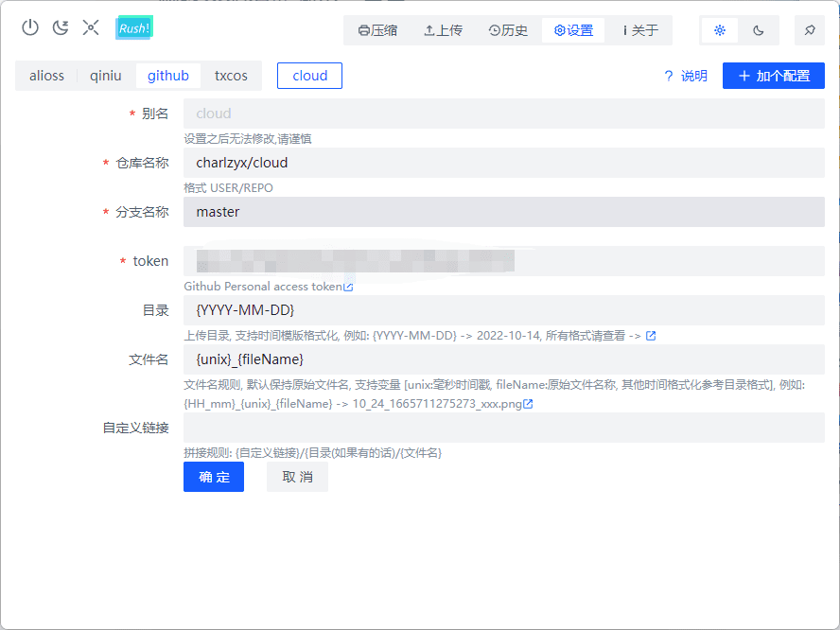
Task: Click the moon sleep icon beside power
Action: 61,27
